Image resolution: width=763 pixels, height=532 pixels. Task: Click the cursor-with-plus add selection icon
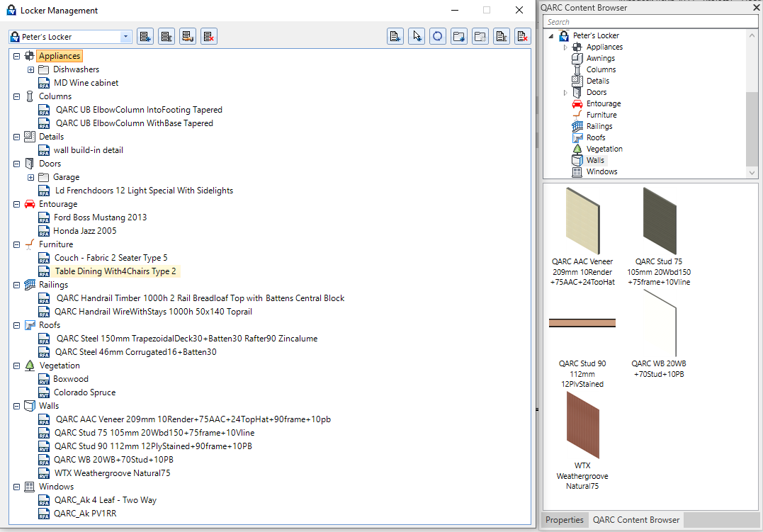click(x=417, y=37)
